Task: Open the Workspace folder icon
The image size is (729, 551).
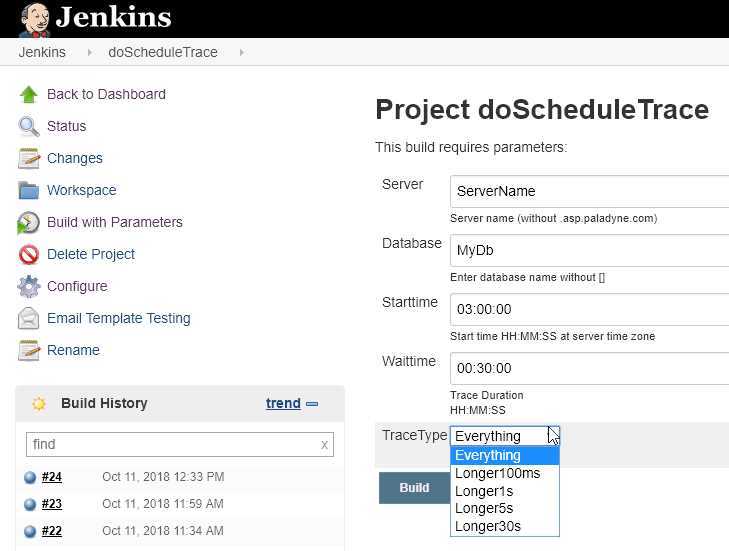Action: pos(29,190)
